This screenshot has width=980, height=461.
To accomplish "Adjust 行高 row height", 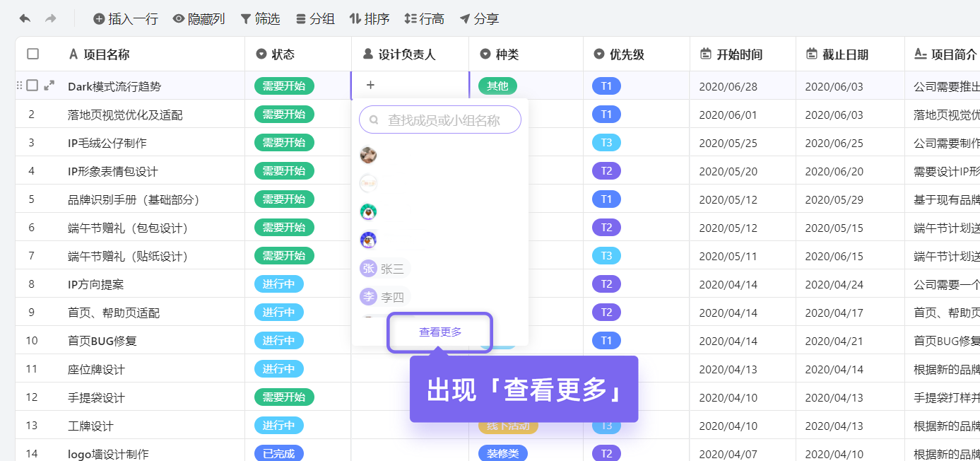I will pos(424,19).
